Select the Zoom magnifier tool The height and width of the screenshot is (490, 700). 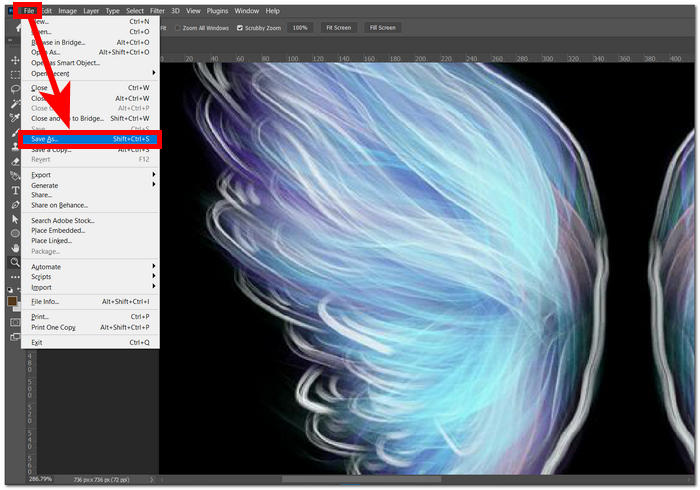15,261
